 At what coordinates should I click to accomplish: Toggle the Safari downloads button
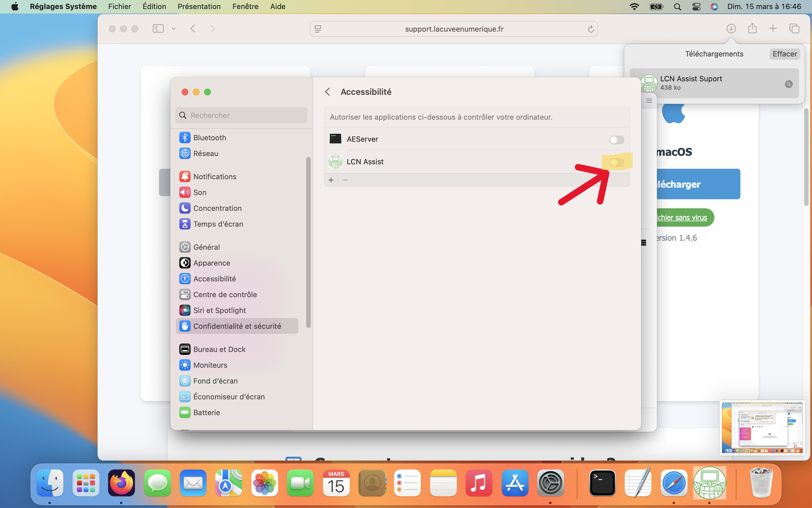[x=731, y=29]
